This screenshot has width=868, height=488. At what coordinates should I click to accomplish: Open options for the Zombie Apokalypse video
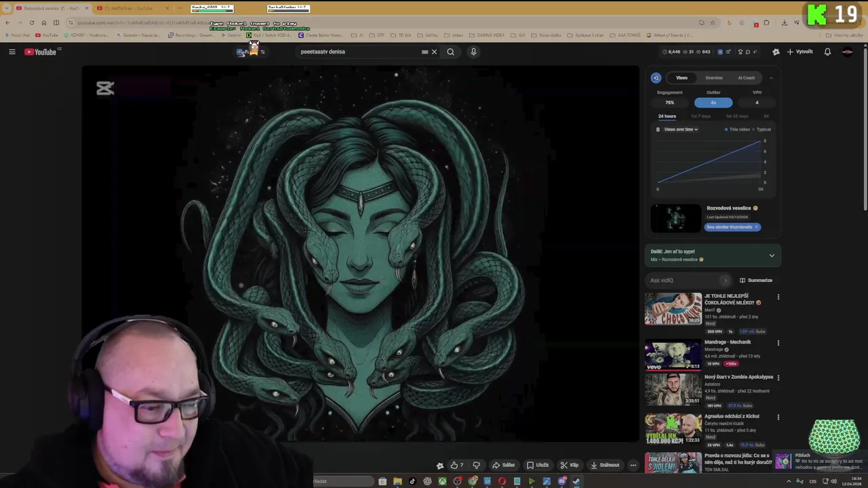[778, 378]
